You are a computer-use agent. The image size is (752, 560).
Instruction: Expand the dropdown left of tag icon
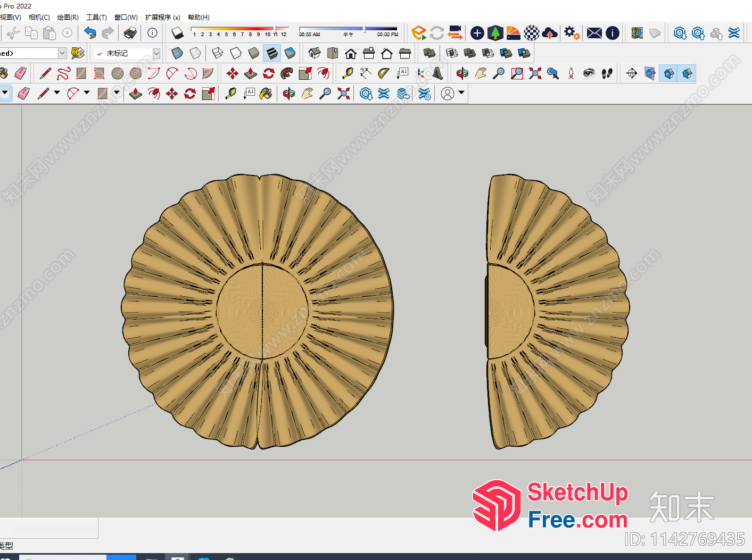point(62,53)
